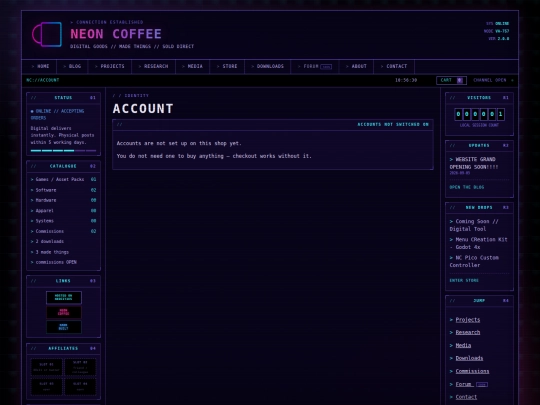Click the Neon Coffee mug logo
Screen dimensions: 540x405
[x=47, y=34]
